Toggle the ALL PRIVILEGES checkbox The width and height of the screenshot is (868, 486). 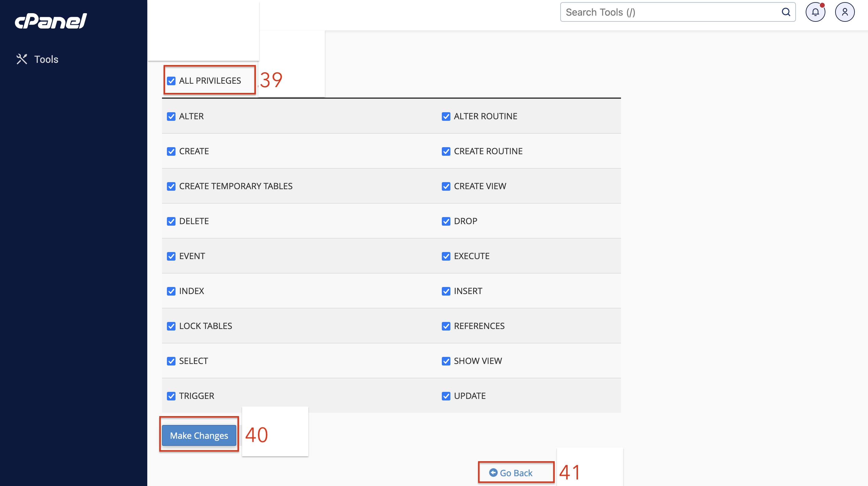(171, 81)
